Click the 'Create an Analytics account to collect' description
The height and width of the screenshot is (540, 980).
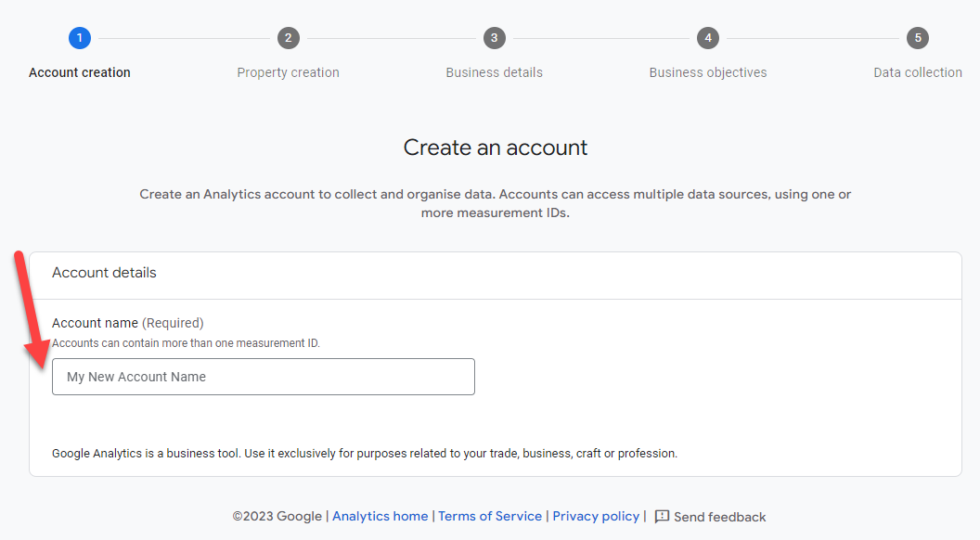[495, 203]
